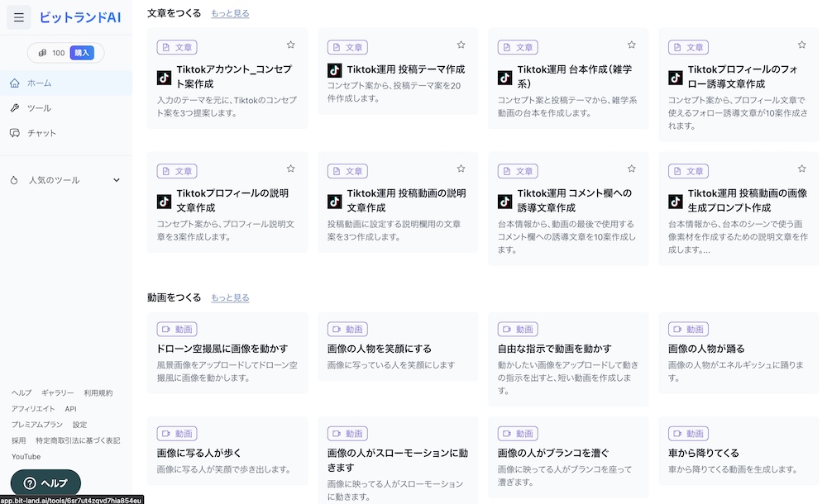Image resolution: width=827 pixels, height=504 pixels.
Task: Click question mark icon on ヘルプ button
Action: (x=30, y=483)
